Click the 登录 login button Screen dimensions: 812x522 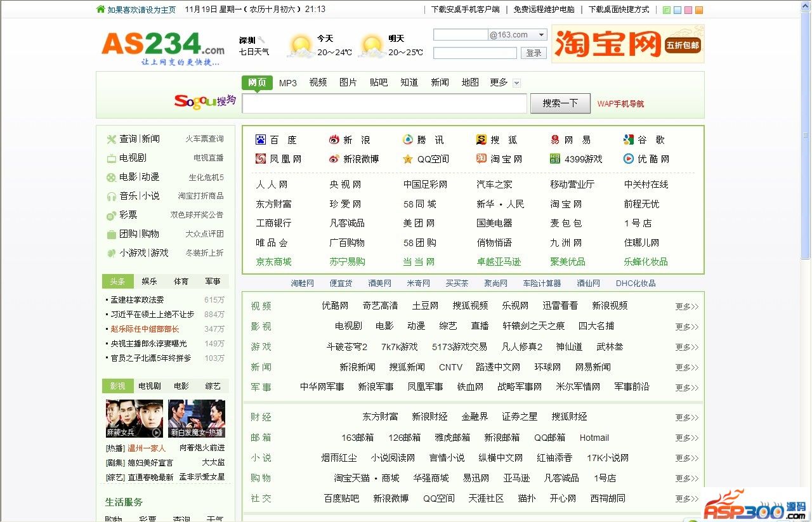(534, 53)
